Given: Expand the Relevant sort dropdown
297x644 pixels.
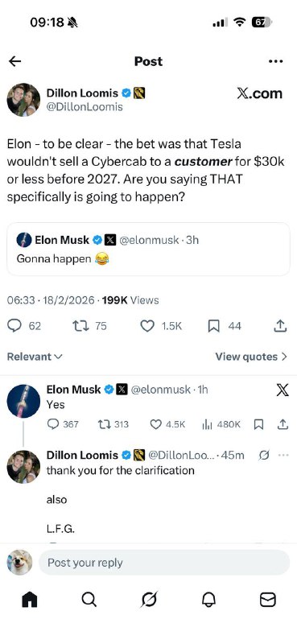Looking at the screenshot, I should [x=35, y=357].
